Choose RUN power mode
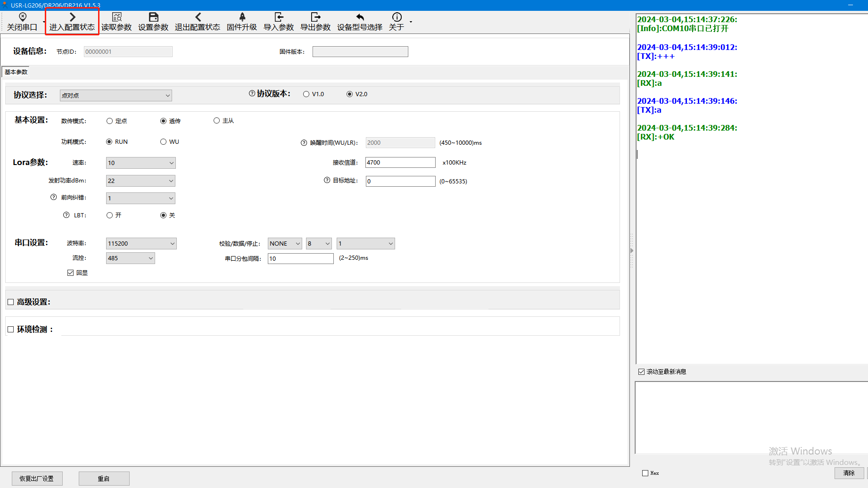The image size is (868, 488). [109, 142]
